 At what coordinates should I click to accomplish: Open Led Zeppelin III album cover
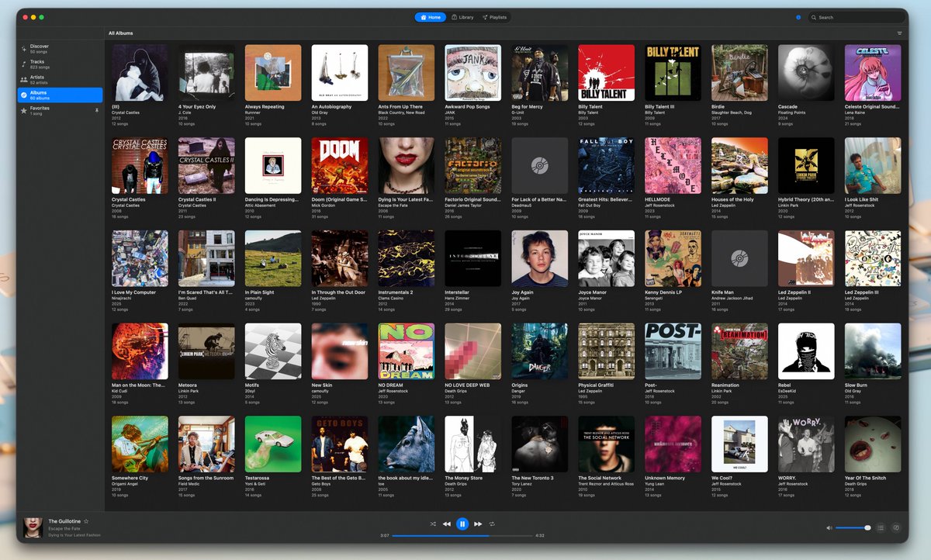(874, 258)
